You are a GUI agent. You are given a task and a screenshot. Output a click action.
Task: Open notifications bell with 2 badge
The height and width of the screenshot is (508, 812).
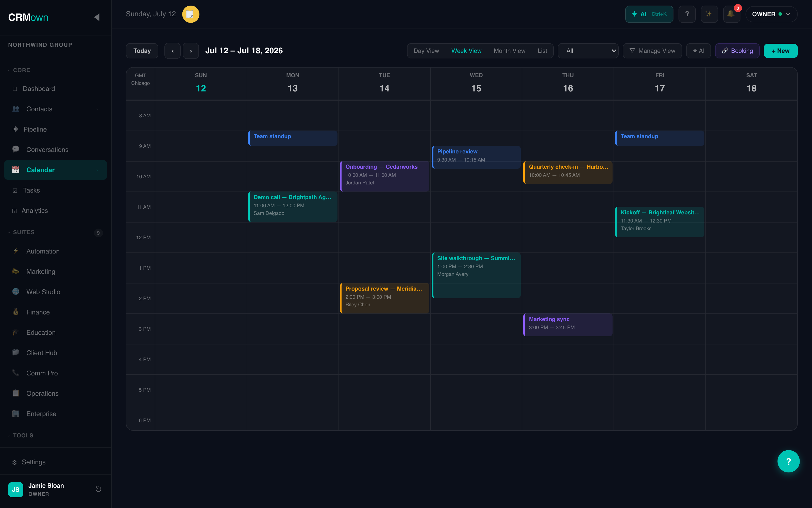tap(731, 14)
